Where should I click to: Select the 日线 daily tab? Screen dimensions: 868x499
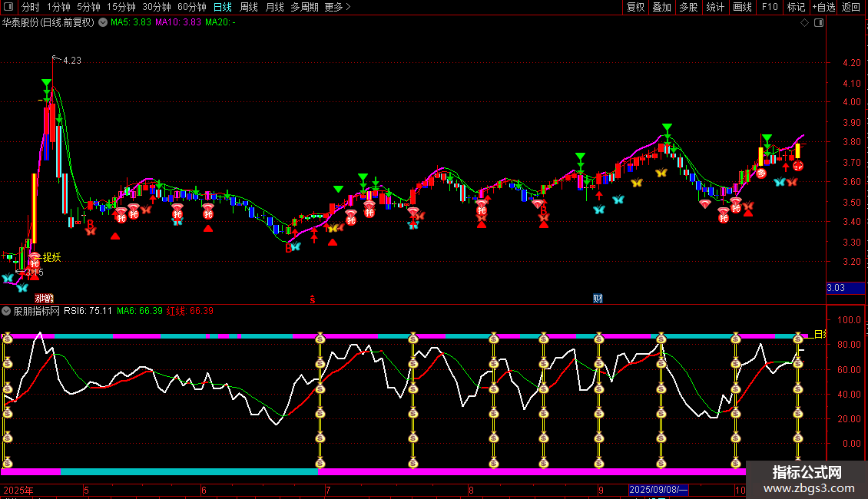tap(223, 7)
